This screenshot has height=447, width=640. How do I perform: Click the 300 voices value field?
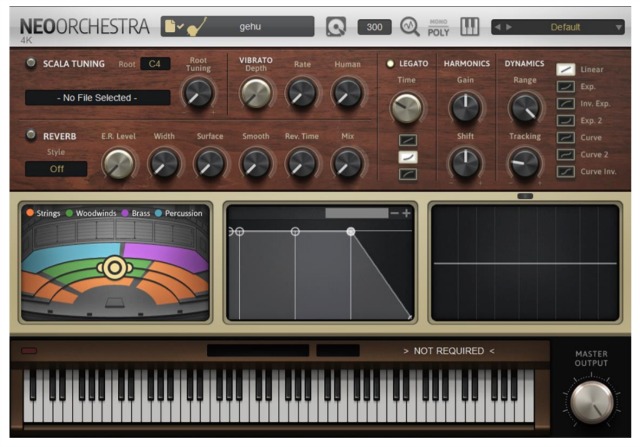pyautogui.click(x=374, y=27)
